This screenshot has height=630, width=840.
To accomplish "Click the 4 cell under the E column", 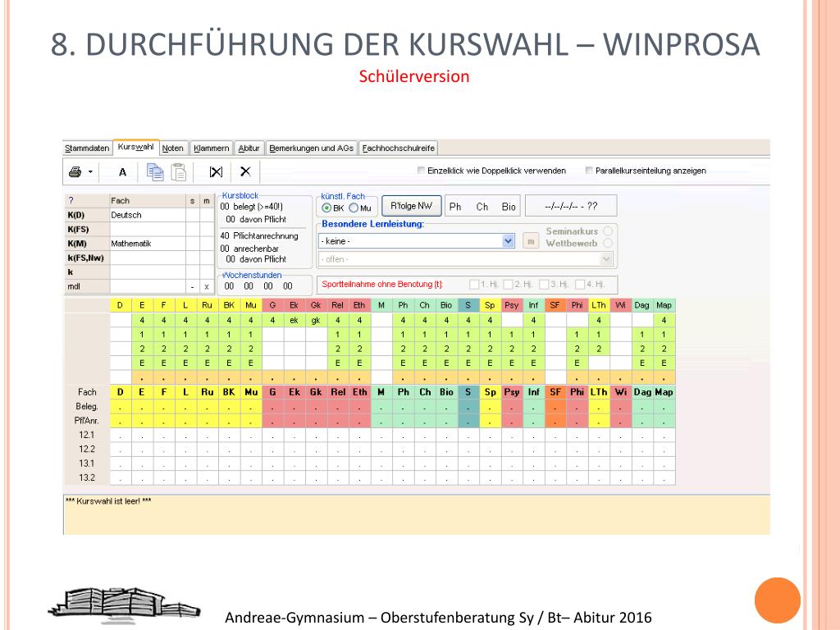I will [x=142, y=321].
